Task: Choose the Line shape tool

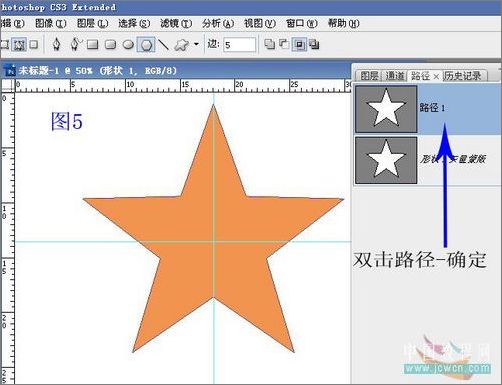Action: (163, 45)
